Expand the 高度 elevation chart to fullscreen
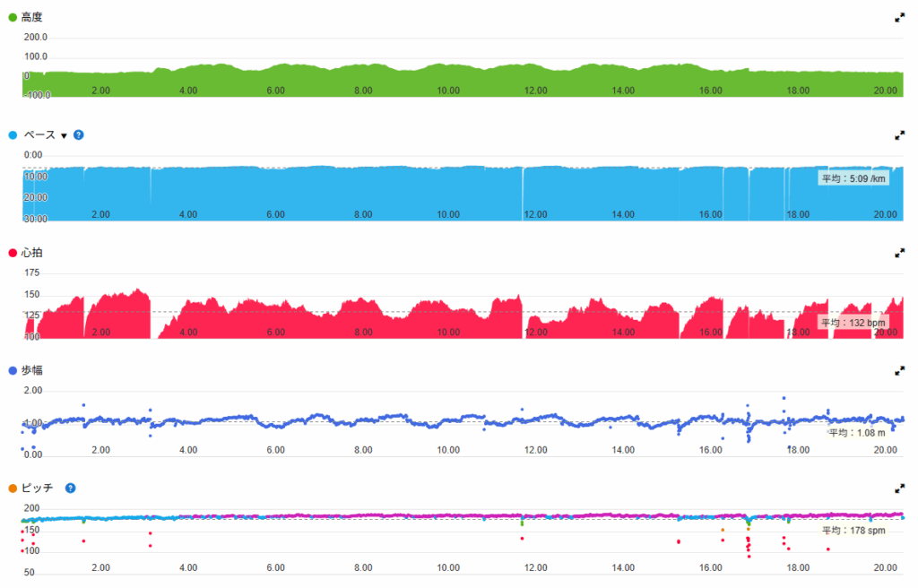Viewport: 918px width, 588px height. (x=899, y=17)
